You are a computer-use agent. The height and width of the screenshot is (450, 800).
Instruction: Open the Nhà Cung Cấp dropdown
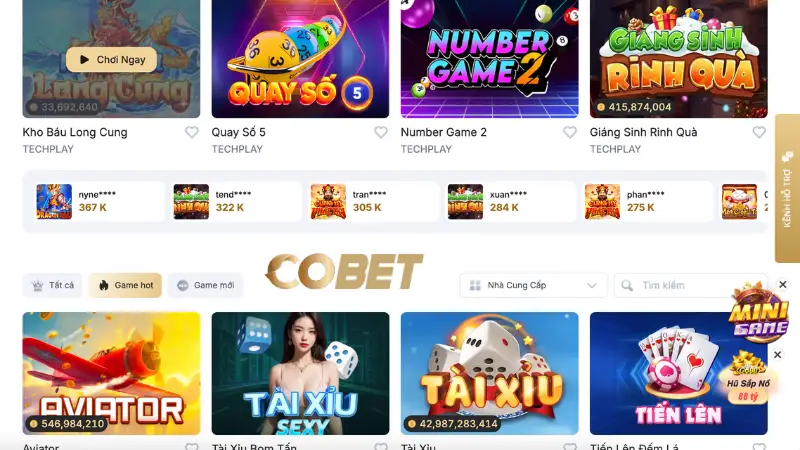click(533, 285)
